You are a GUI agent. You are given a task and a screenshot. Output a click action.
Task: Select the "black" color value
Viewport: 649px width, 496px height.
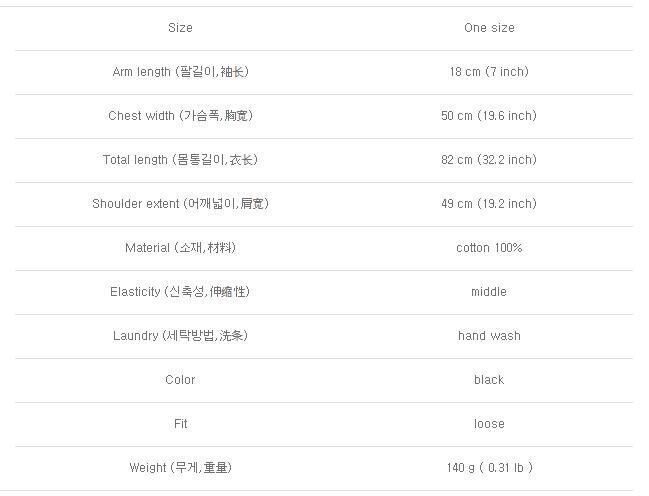(489, 380)
